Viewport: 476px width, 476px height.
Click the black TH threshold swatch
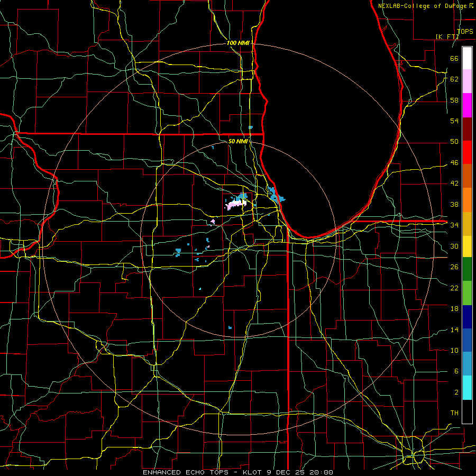467,411
